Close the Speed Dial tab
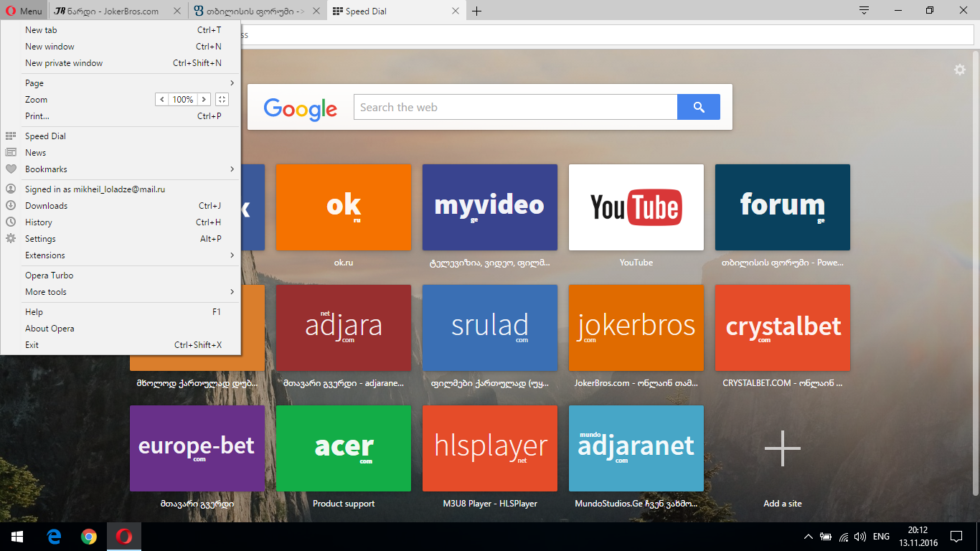 point(455,11)
